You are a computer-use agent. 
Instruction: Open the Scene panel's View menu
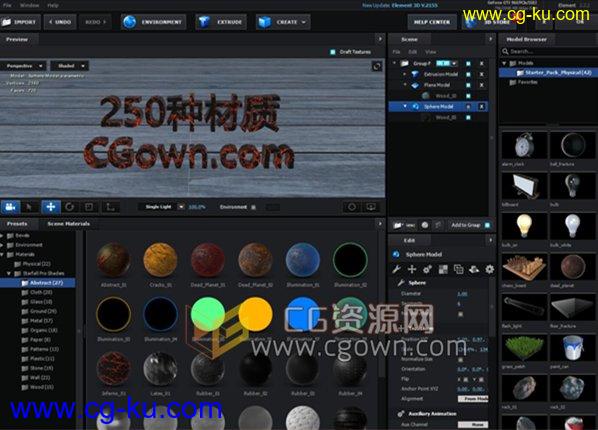point(431,52)
